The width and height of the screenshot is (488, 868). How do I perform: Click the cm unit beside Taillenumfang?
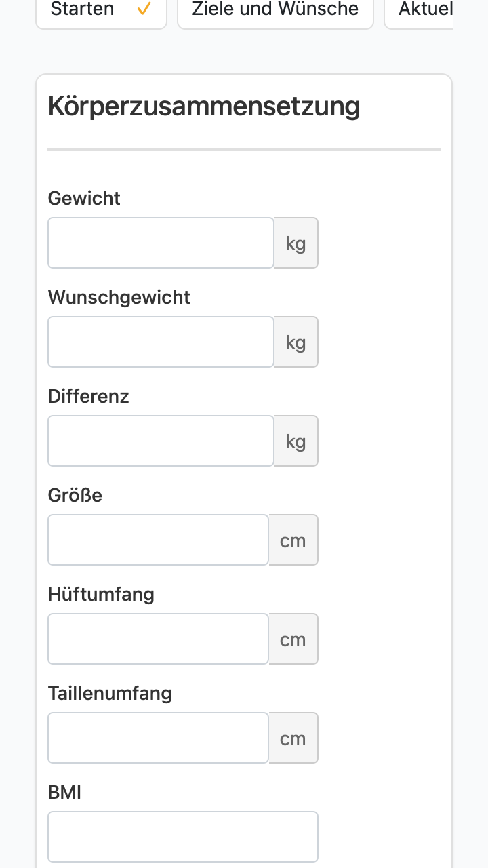pyautogui.click(x=293, y=738)
